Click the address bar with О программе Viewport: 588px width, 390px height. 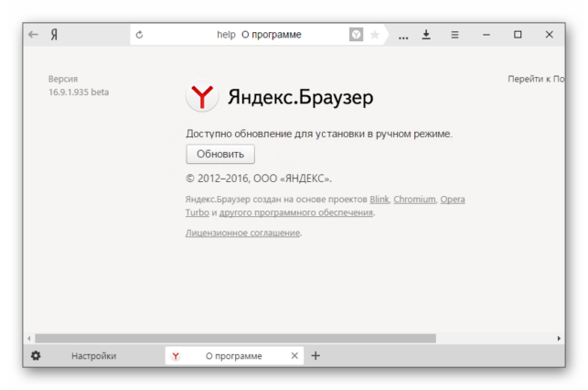click(259, 35)
